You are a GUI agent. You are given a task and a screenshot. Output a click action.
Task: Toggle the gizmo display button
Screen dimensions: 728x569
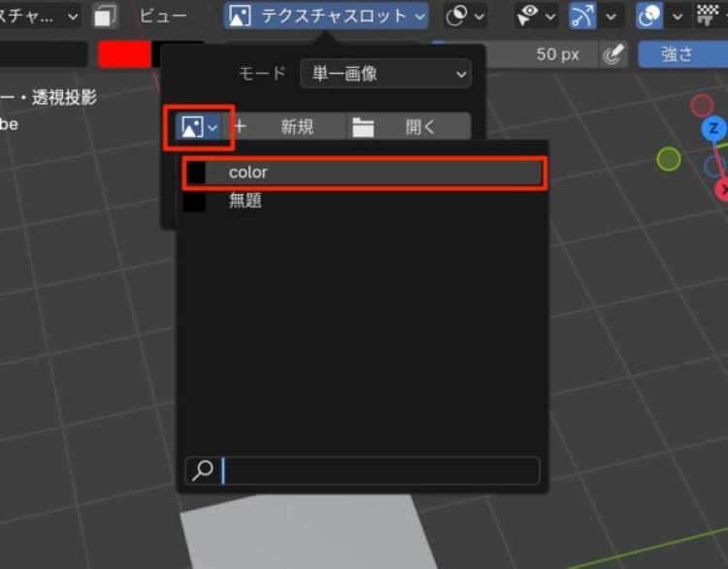(582, 16)
